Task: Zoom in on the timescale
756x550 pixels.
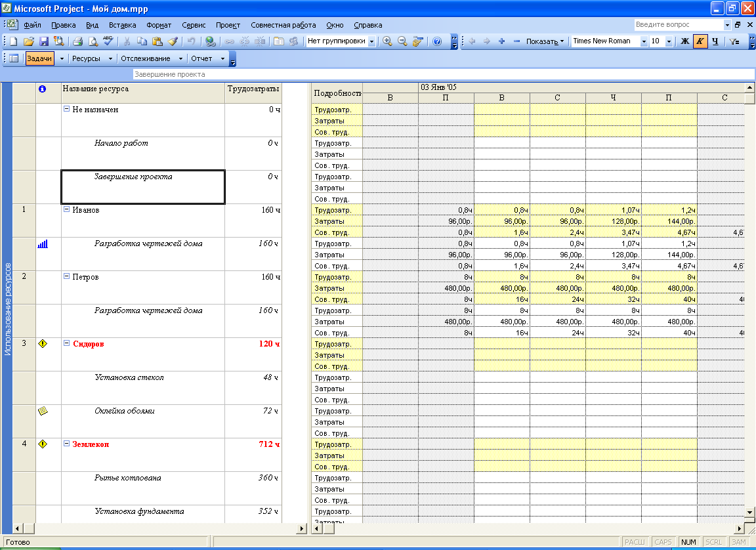Action: pyautogui.click(x=387, y=41)
